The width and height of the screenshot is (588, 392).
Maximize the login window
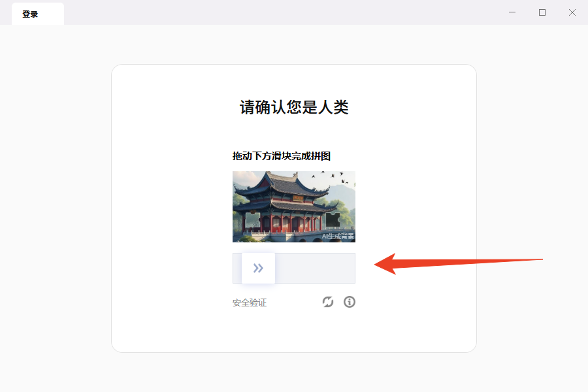coord(542,12)
